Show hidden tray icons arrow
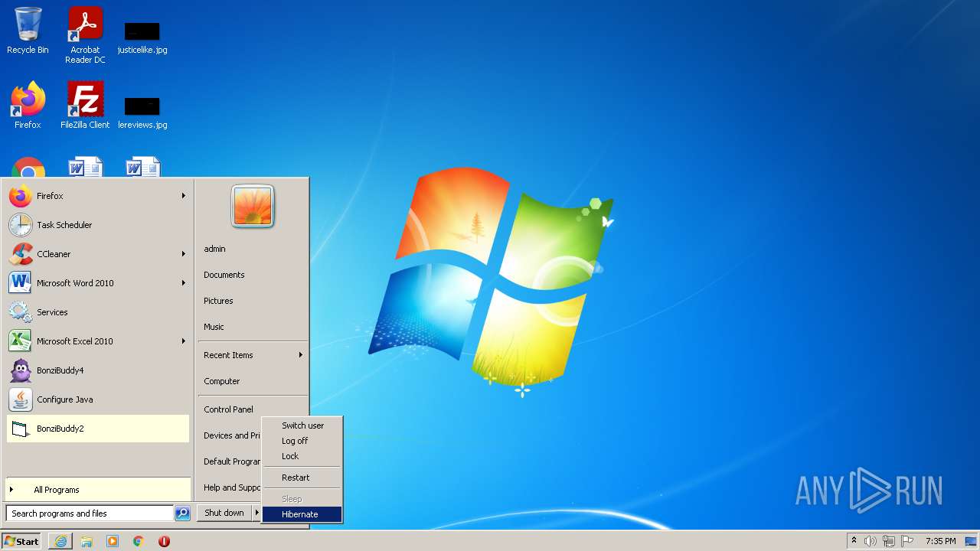 tap(854, 541)
